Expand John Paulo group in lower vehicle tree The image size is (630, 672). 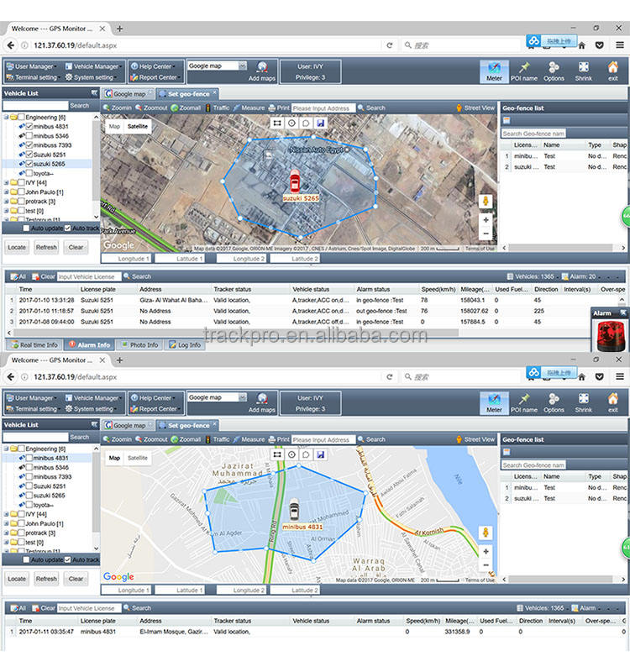pos(7,523)
